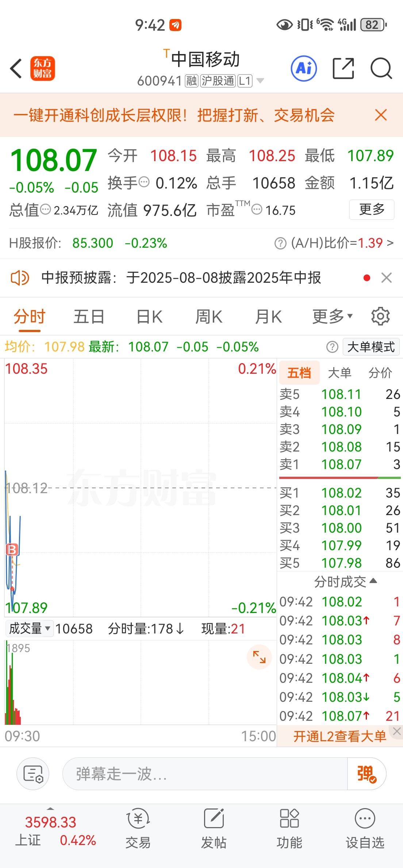Viewport: 403px width, 868px height.
Task: Open the Ai assistant icon
Action: point(304,68)
